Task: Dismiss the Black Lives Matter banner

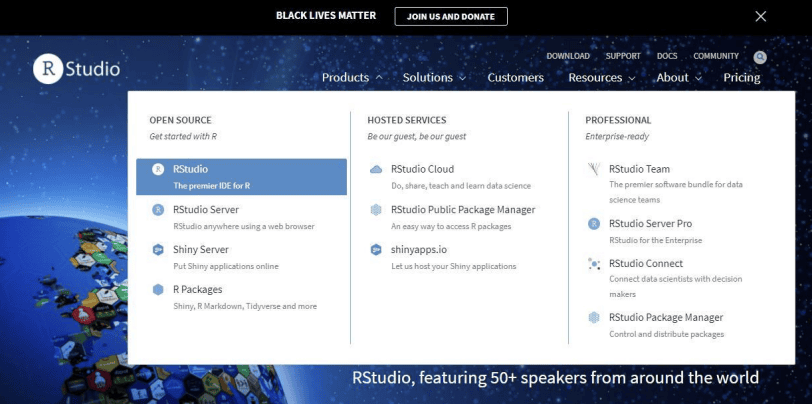Action: click(x=761, y=16)
